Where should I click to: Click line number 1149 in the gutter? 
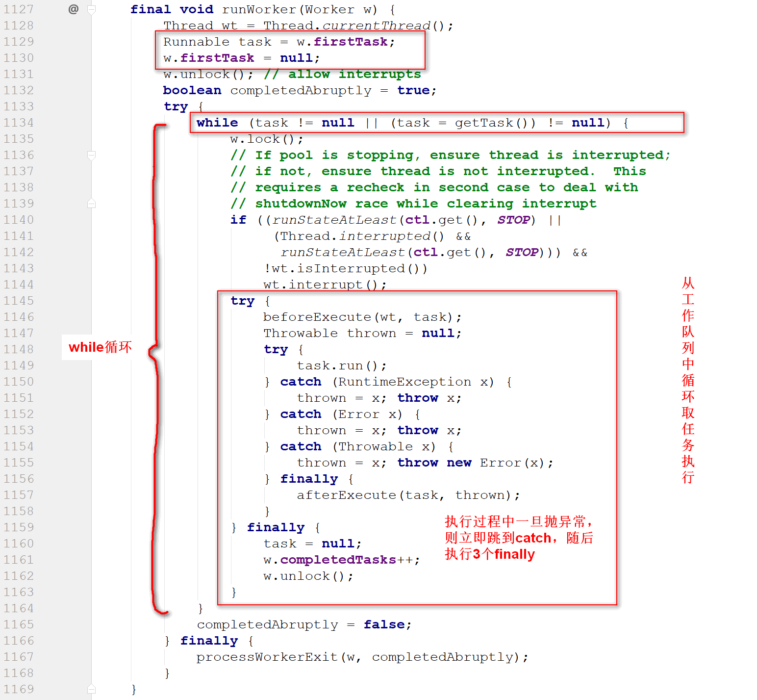coord(19,365)
